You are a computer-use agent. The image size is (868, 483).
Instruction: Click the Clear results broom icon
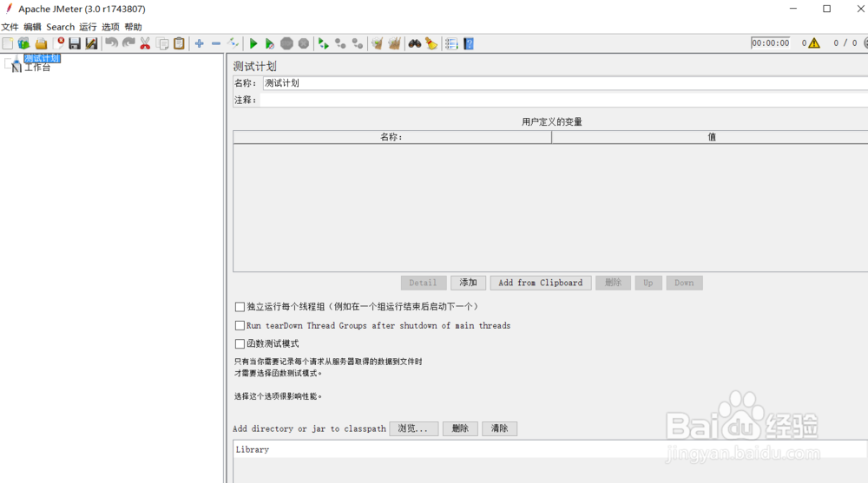pyautogui.click(x=378, y=43)
